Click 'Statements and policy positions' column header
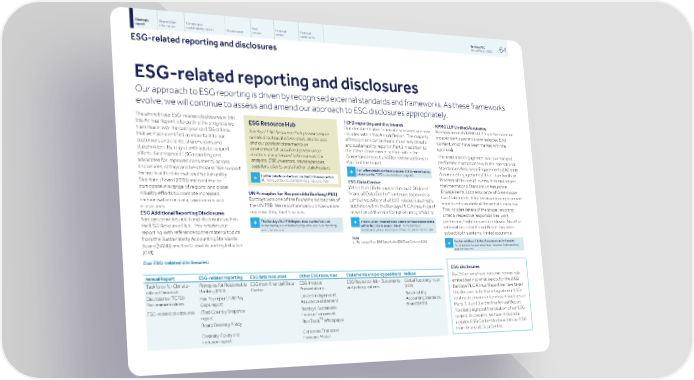The width and height of the screenshot is (694, 380). [x=374, y=275]
